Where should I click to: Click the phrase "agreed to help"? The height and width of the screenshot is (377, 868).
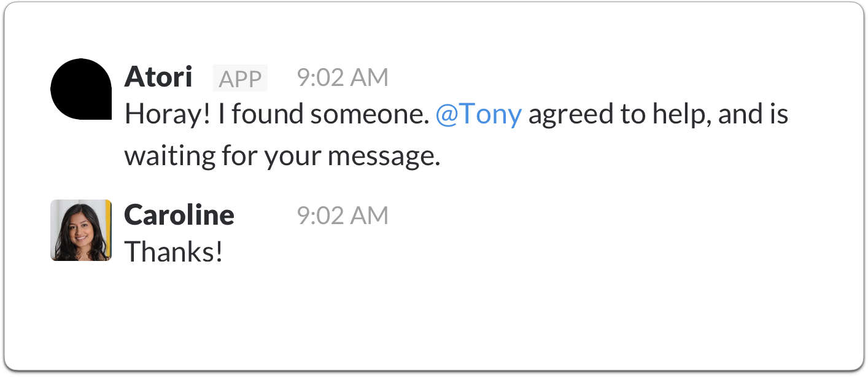pos(615,115)
